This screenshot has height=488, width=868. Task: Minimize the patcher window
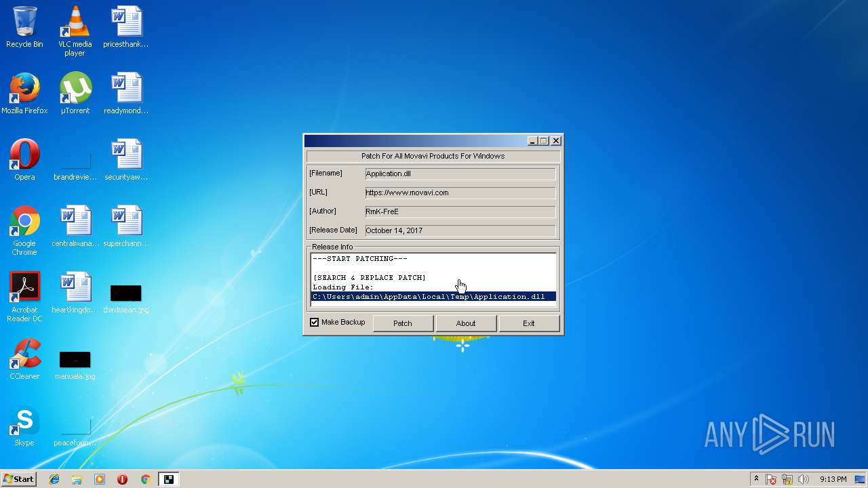click(x=532, y=141)
